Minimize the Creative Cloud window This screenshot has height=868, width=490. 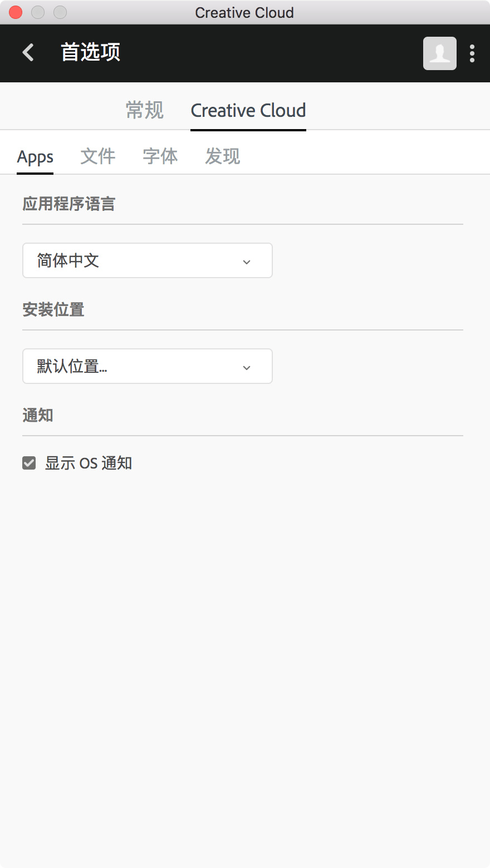(38, 12)
